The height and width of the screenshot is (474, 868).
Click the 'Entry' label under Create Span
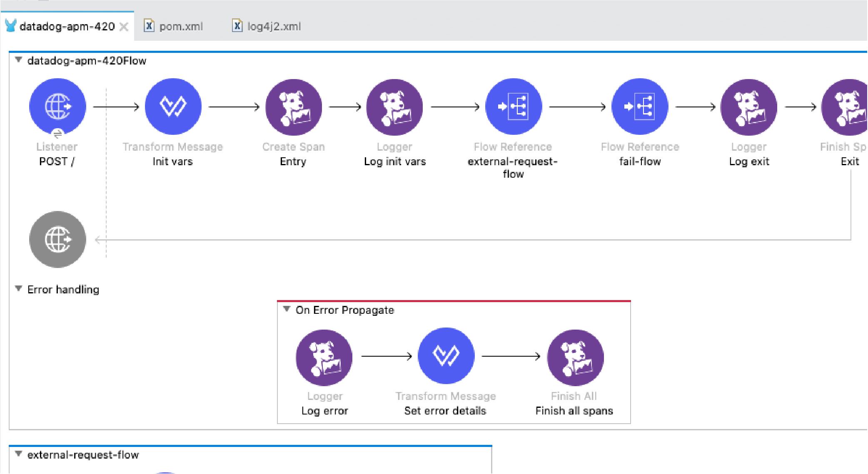pyautogui.click(x=293, y=161)
